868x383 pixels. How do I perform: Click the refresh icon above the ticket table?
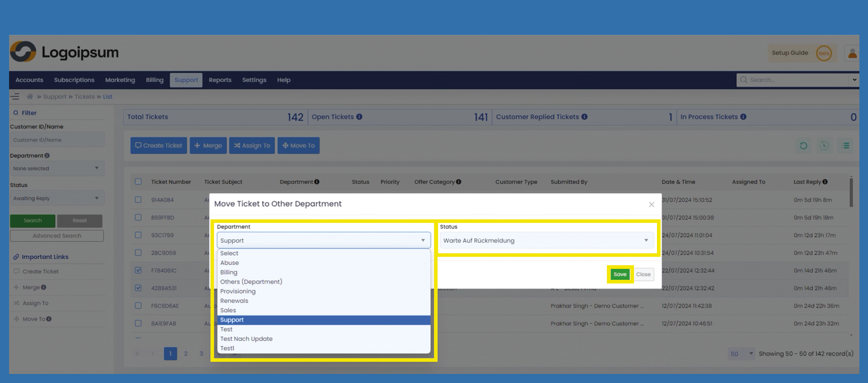803,146
